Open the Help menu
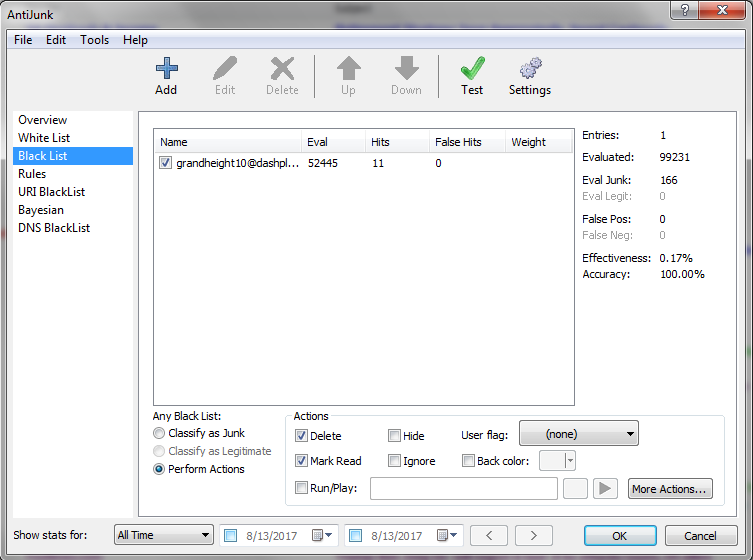 [135, 40]
